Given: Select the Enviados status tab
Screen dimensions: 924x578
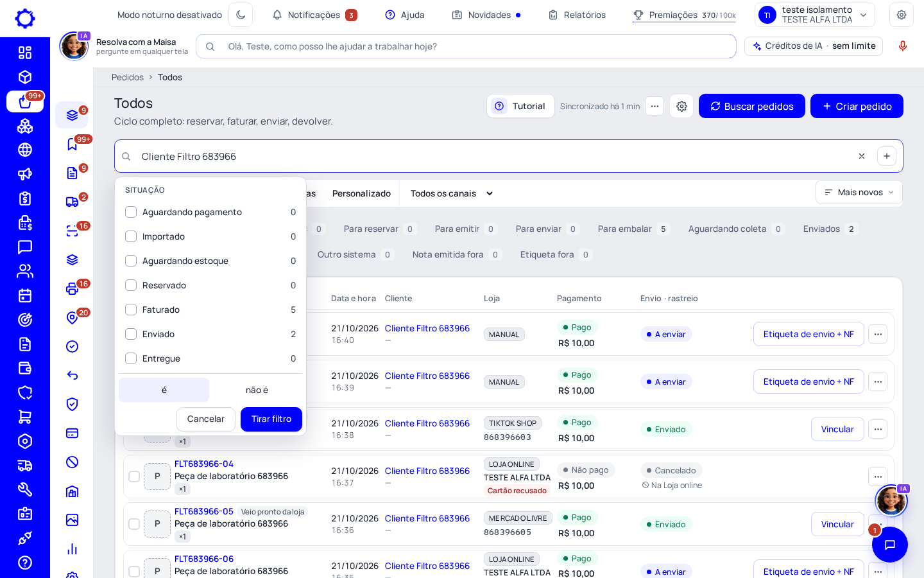Looking at the screenshot, I should pyautogui.click(x=830, y=229).
